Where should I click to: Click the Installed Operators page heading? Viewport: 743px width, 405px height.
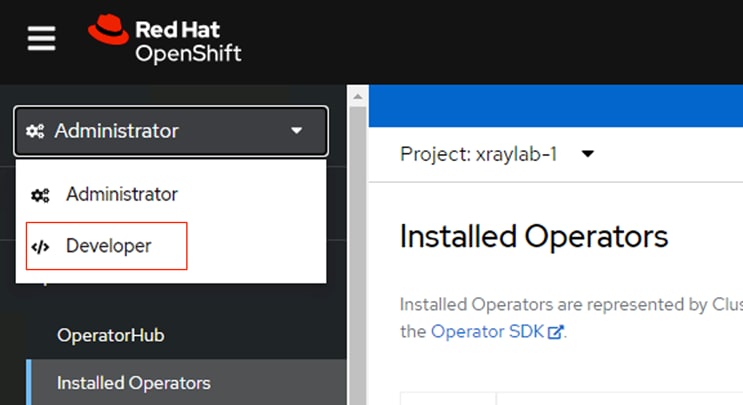534,236
